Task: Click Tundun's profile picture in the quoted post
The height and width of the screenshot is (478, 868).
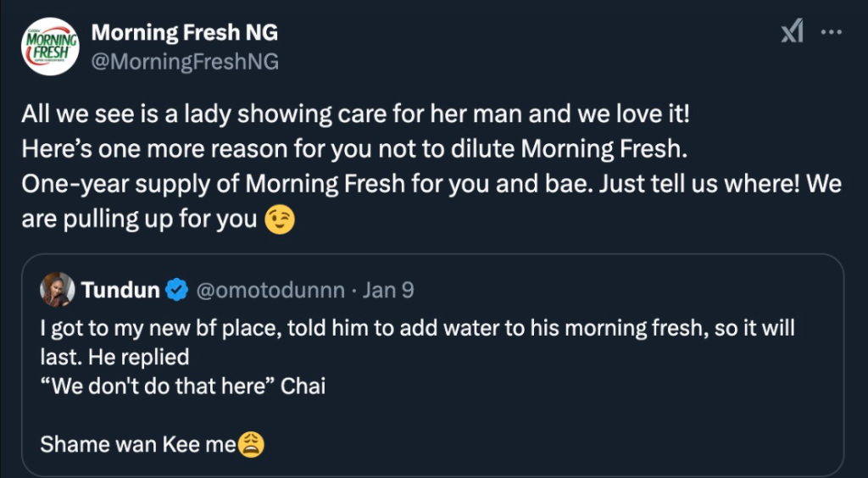Action: point(57,290)
